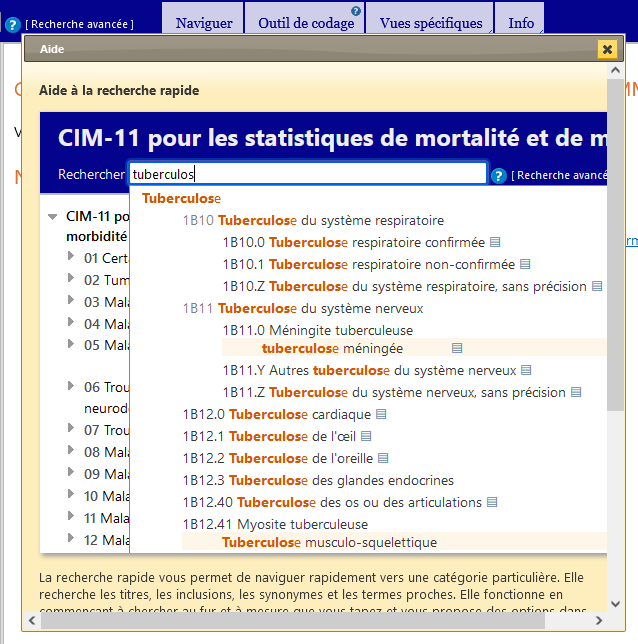Click the horizontal scrollbar at dialog bottom

click(320, 621)
